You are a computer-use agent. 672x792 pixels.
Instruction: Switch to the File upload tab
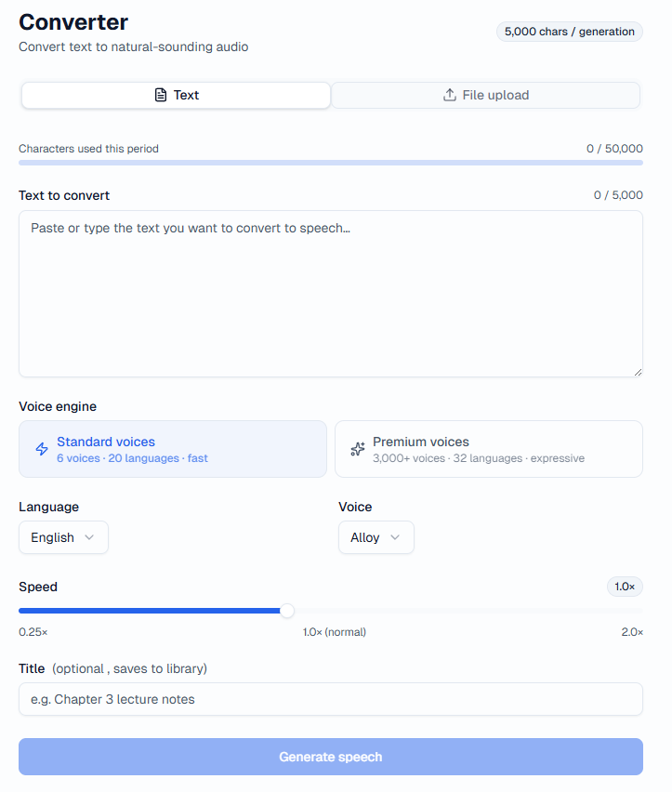[485, 95]
